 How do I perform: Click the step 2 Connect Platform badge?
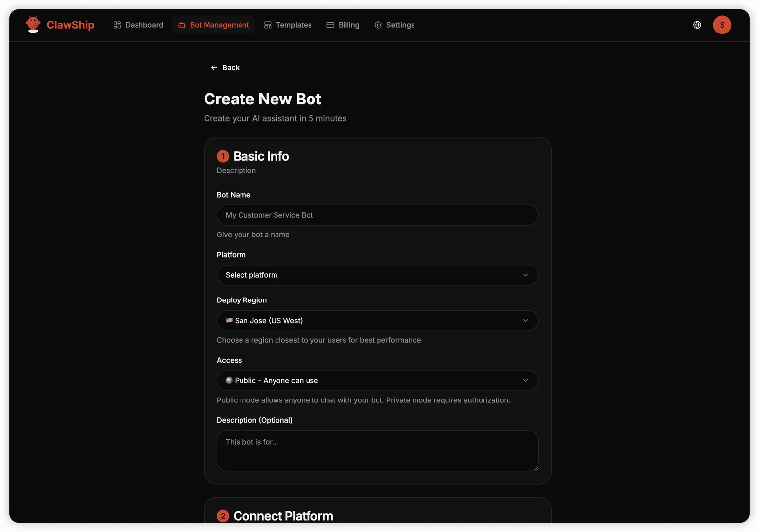click(223, 516)
